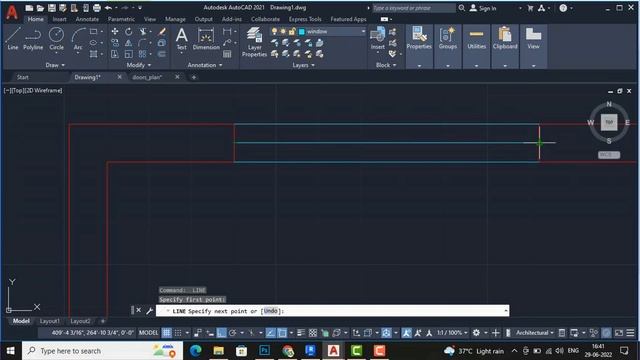The image size is (640, 360).
Task: Open the Parametric ribbon tab
Action: 121,19
